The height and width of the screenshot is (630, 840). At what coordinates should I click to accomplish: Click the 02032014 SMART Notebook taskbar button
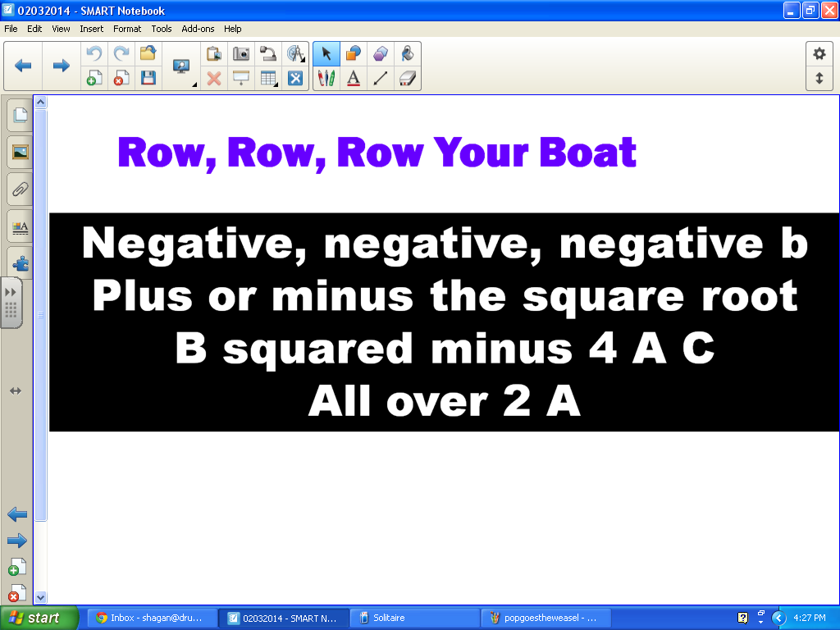tap(284, 619)
